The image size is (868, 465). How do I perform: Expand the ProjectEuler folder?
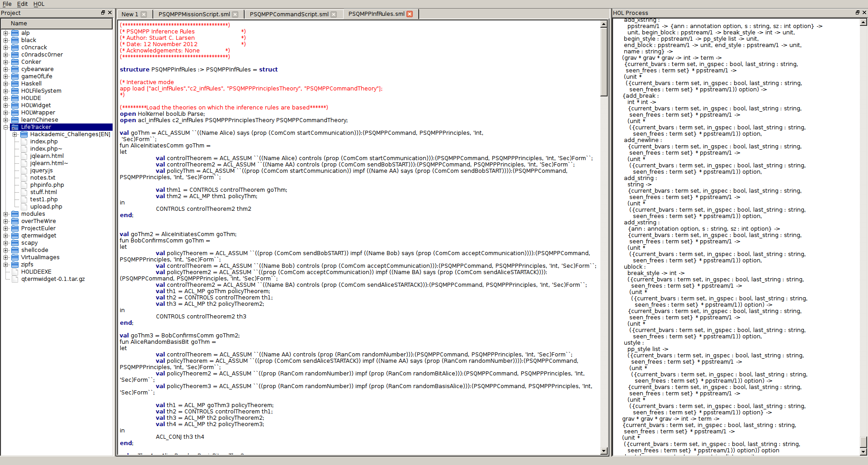pos(6,228)
